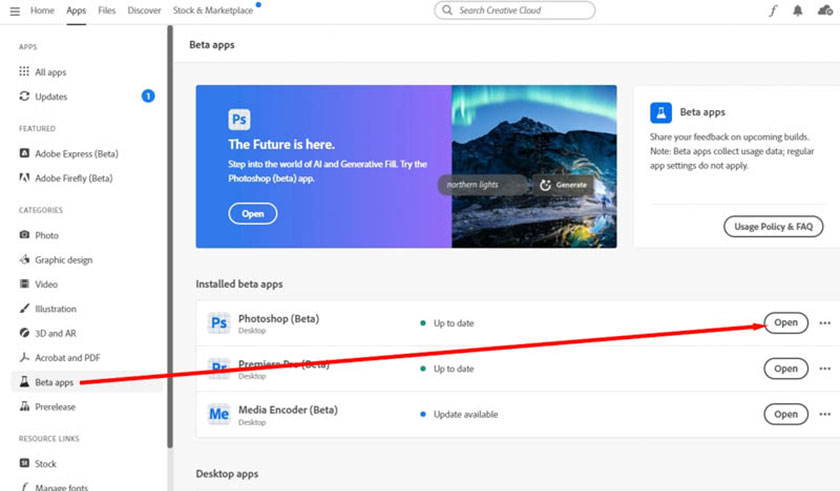Click the Stock icon in sidebar
Screen dimensions: 840x491
(x=24, y=463)
